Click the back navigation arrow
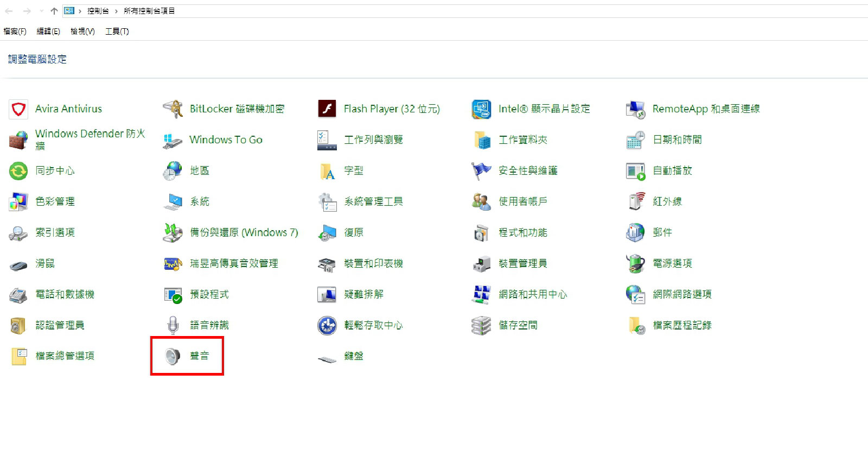This screenshot has width=868, height=450. pyautogui.click(x=9, y=11)
